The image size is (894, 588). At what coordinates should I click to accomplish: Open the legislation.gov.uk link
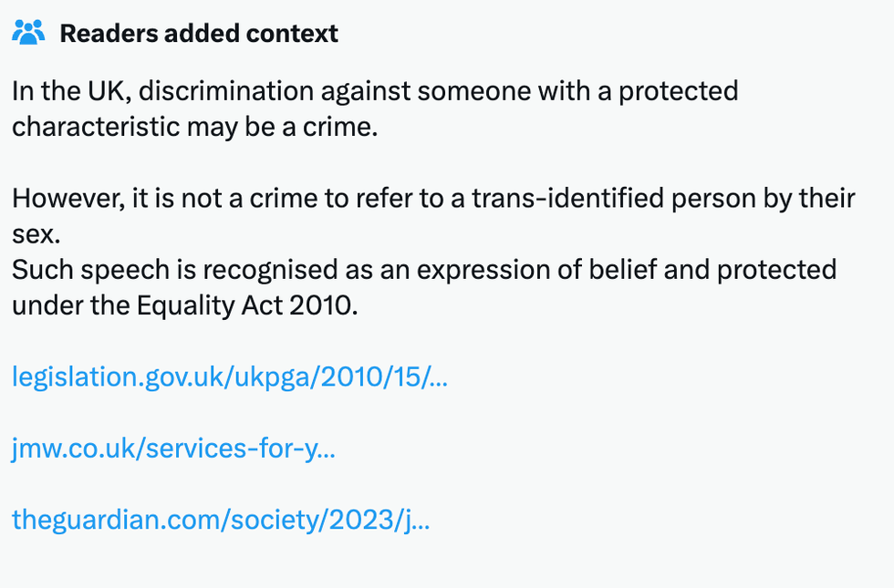[x=229, y=377]
